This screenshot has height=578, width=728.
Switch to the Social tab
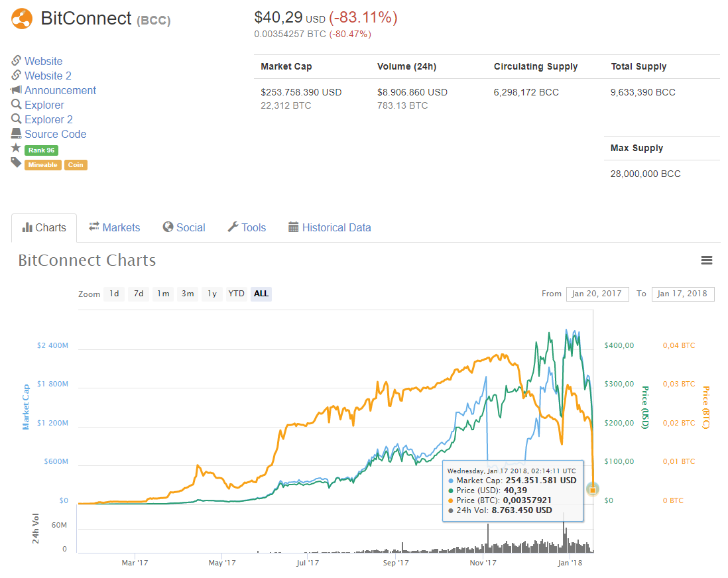184,227
